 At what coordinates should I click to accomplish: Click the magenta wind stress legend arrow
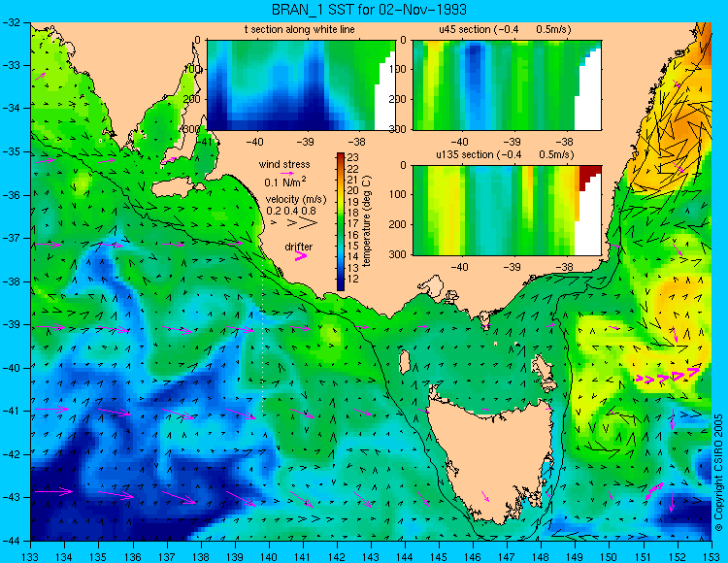288,173
